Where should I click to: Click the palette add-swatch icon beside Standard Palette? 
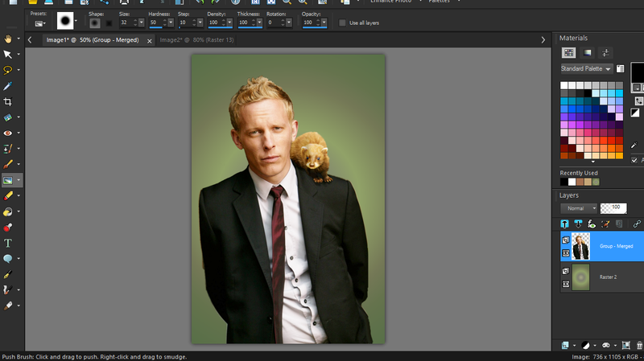point(620,68)
